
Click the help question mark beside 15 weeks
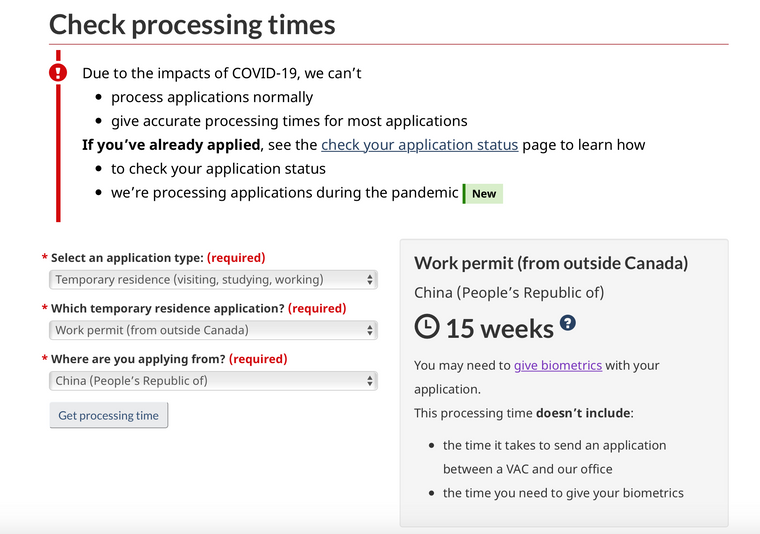click(568, 323)
